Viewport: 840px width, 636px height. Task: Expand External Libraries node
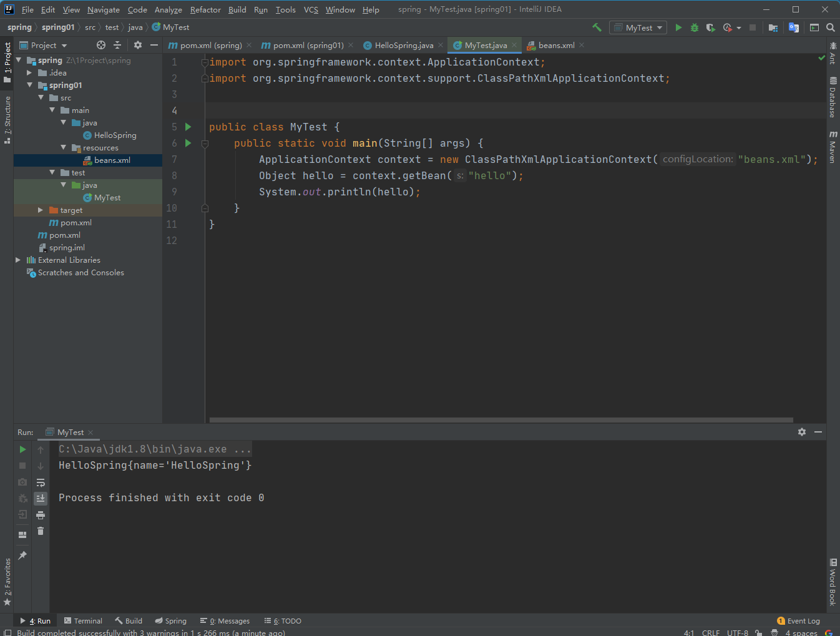18,260
